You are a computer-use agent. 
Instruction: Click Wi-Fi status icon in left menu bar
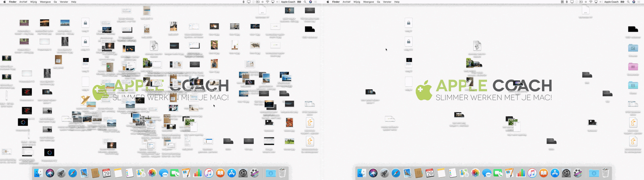(x=267, y=2)
